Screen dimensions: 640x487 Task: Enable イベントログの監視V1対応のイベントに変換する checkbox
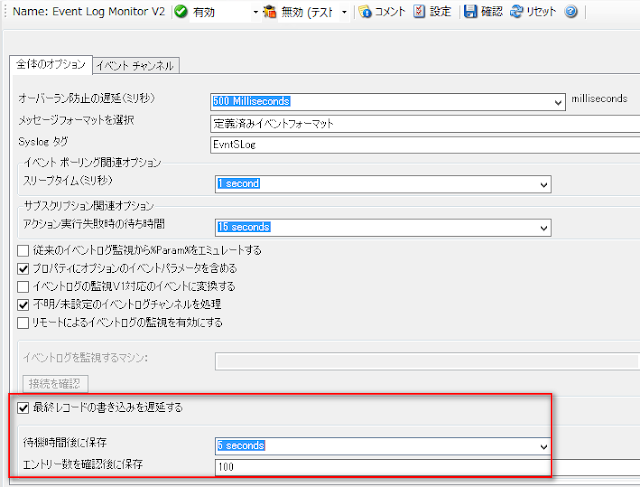(23, 287)
